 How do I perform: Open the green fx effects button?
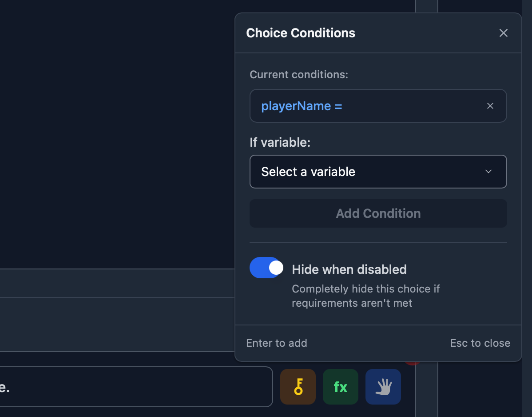tap(341, 387)
